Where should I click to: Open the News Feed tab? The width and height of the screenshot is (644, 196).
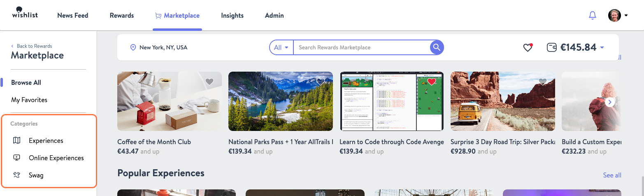(73, 16)
